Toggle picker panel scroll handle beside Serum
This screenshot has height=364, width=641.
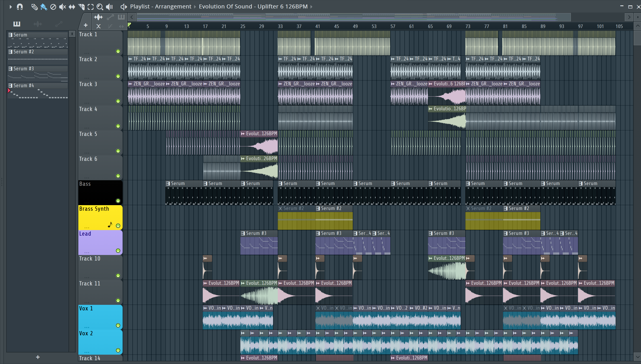pyautogui.click(x=72, y=34)
